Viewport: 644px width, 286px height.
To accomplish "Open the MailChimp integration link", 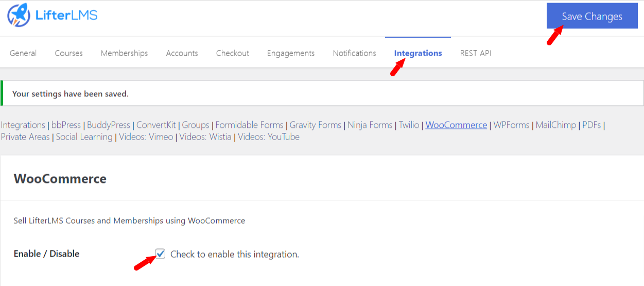I will click(556, 125).
